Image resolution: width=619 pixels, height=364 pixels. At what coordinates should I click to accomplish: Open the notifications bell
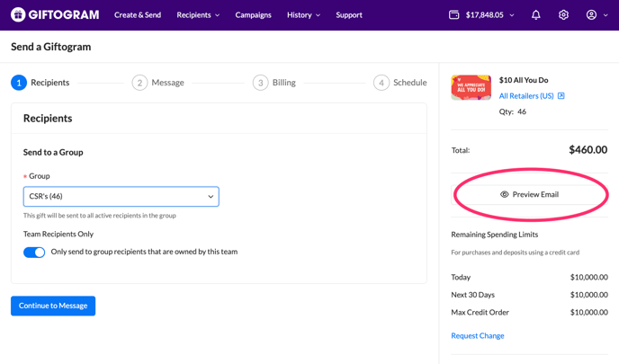[x=536, y=15]
